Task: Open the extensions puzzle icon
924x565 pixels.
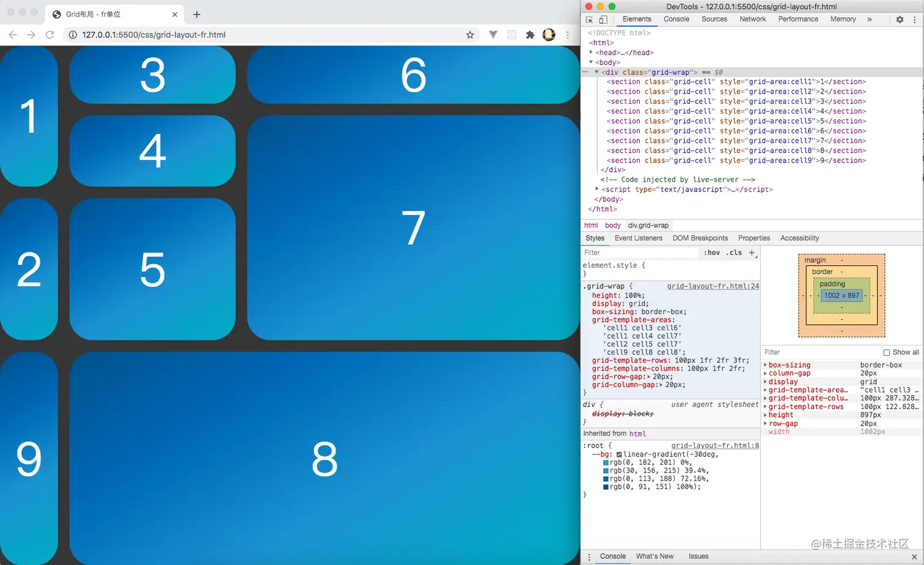Action: pos(530,35)
